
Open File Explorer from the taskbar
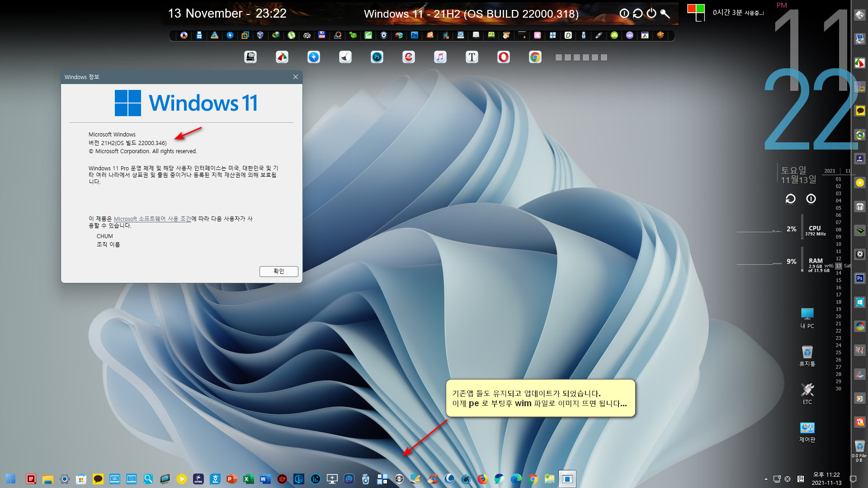coord(48,479)
